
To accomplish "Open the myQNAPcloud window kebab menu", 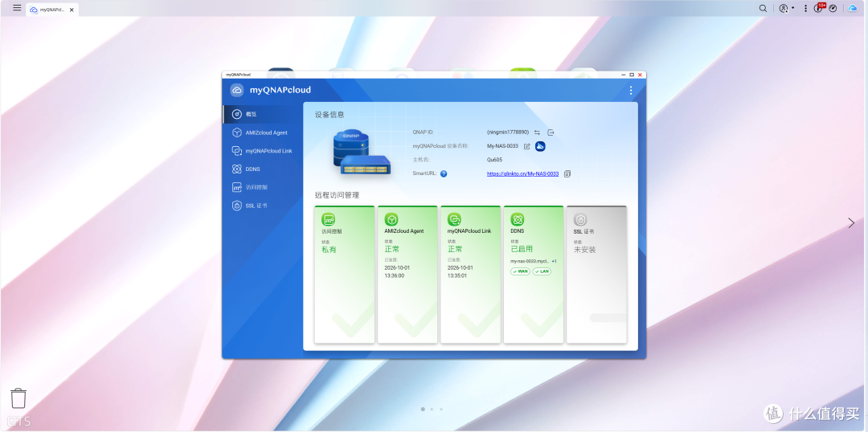I will 631,90.
